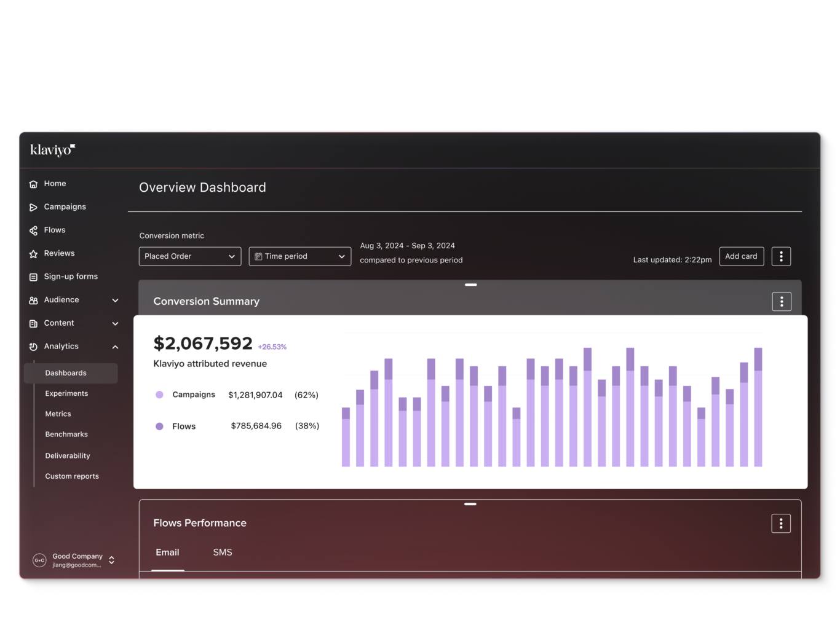This screenshot has width=840, height=633.
Task: Open Home via house icon
Action: coord(33,184)
